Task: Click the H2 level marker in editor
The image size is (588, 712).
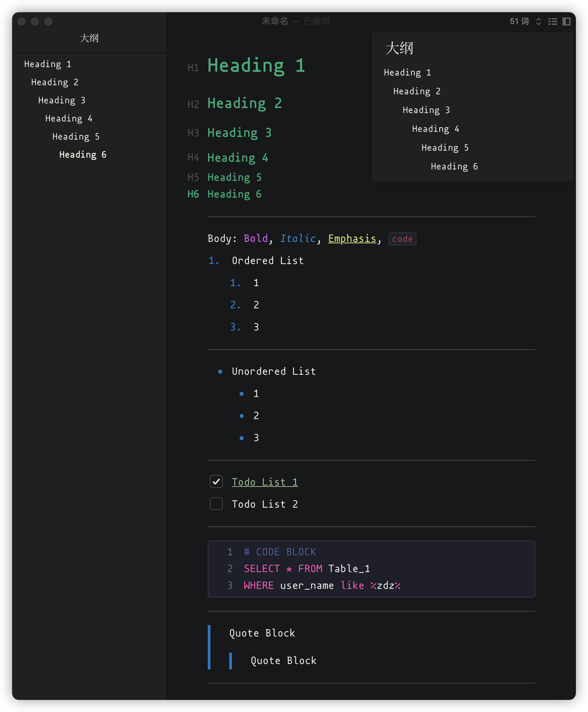Action: point(193,104)
